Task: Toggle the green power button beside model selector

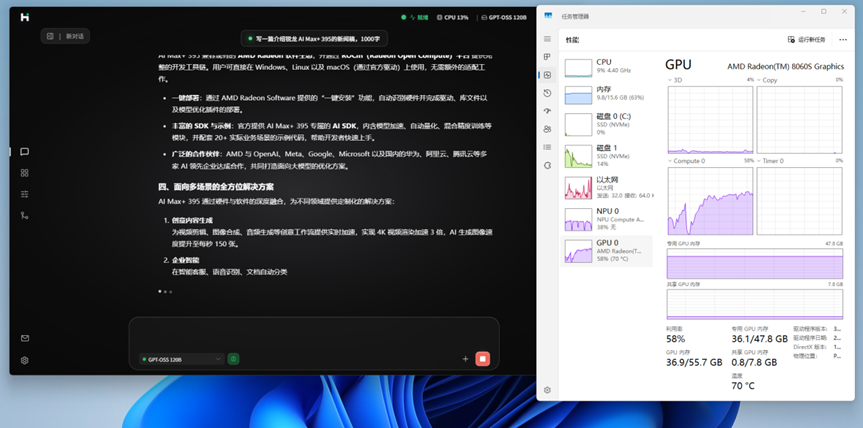Action: tap(233, 359)
